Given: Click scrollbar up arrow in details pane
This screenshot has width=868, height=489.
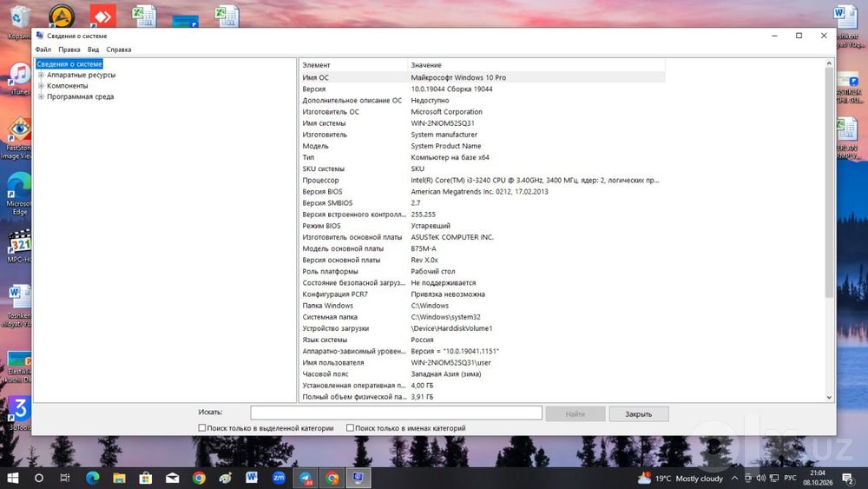Looking at the screenshot, I should coord(829,63).
